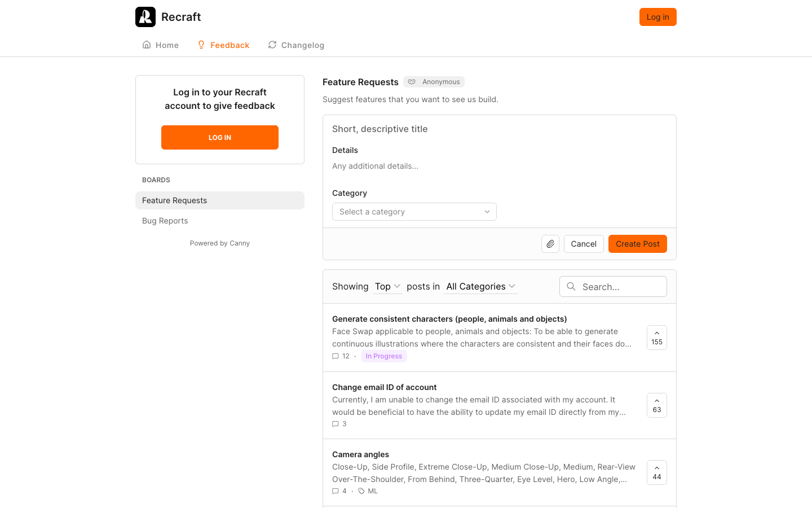Screen dimensions: 812x508
Task: Click the Recraft logo icon
Action: click(x=145, y=17)
